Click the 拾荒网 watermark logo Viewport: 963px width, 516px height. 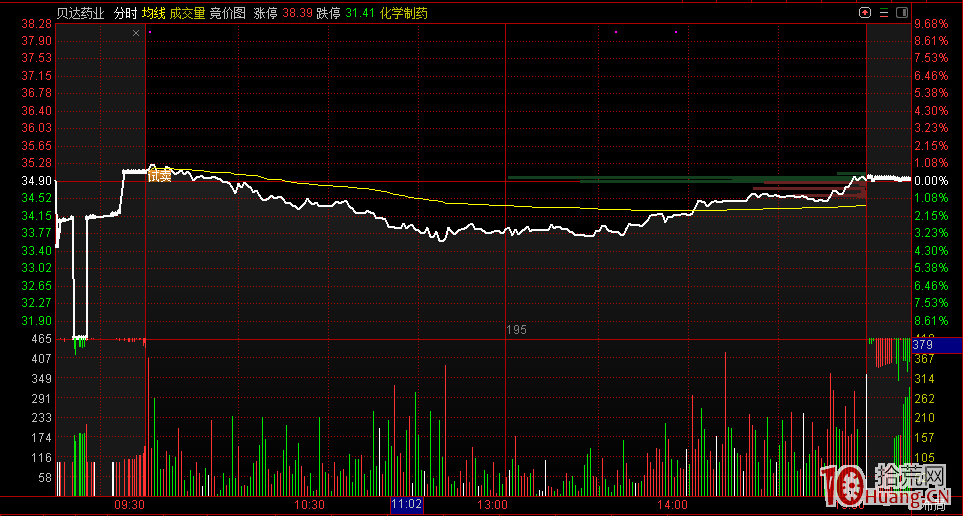tap(885, 486)
